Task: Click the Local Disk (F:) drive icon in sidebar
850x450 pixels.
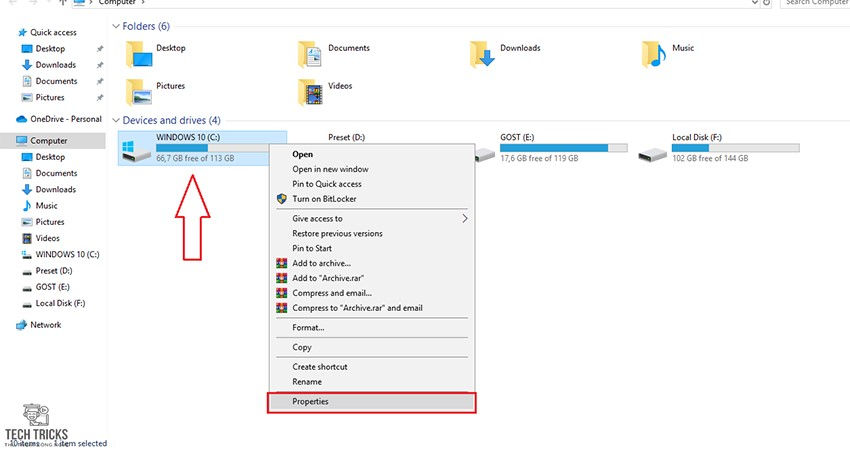Action: tap(27, 304)
